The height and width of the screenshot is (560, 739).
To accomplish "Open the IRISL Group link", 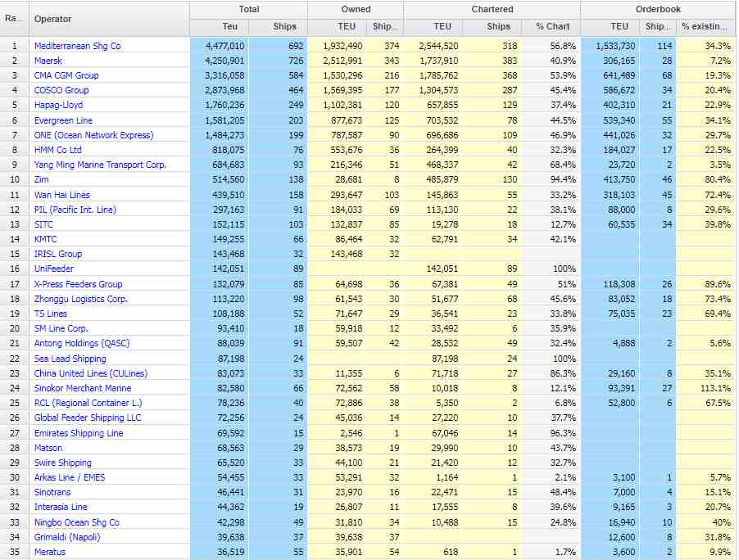I will [58, 253].
